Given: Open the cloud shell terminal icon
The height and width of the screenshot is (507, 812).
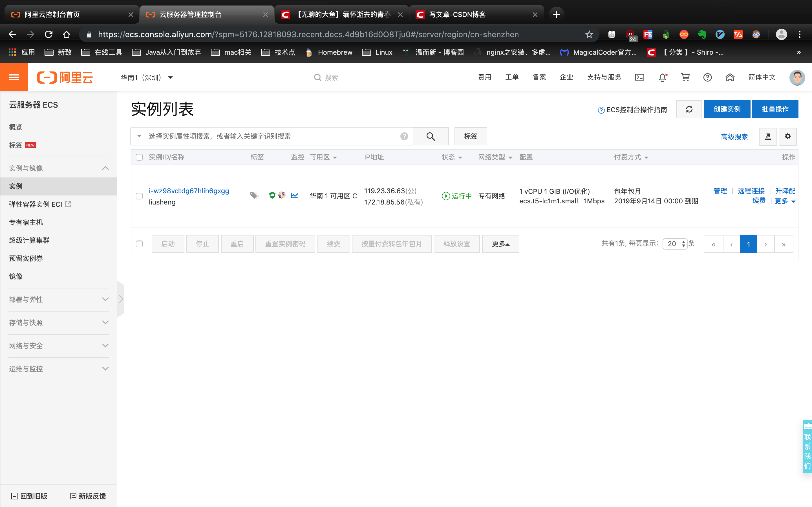Looking at the screenshot, I should (x=639, y=77).
